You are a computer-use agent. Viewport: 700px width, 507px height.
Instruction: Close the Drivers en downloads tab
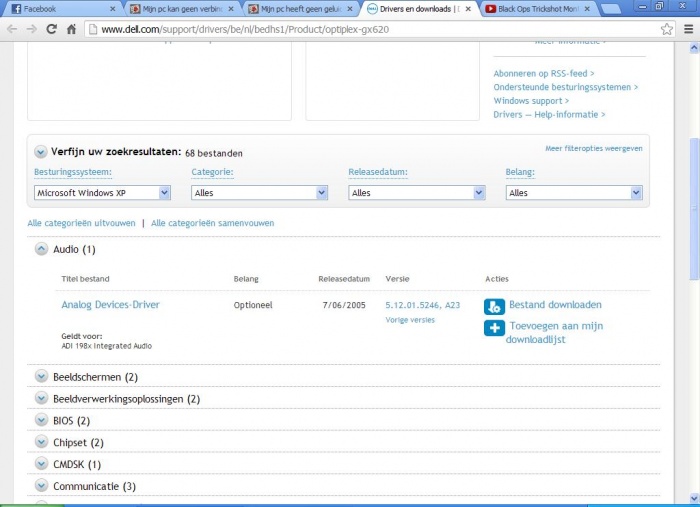click(468, 8)
